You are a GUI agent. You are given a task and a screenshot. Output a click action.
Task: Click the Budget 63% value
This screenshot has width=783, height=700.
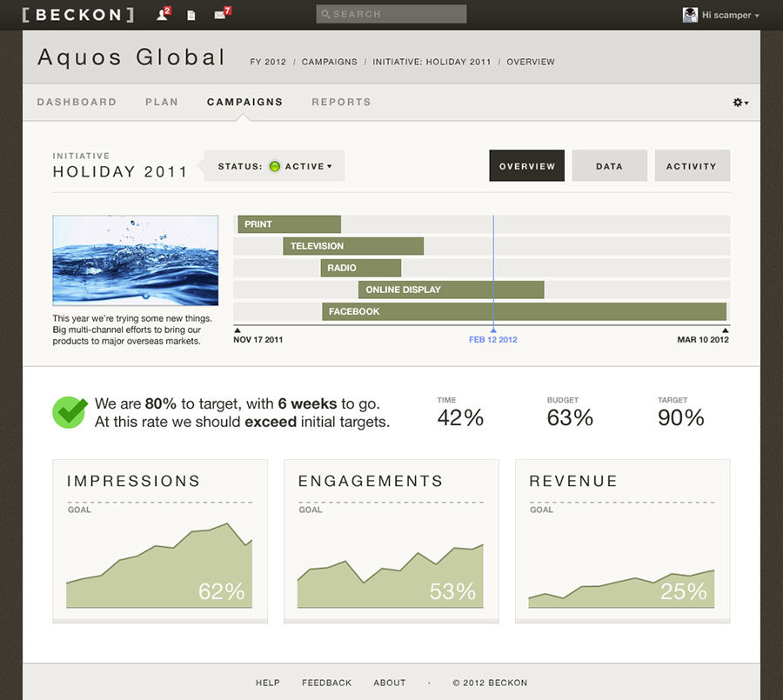570,418
